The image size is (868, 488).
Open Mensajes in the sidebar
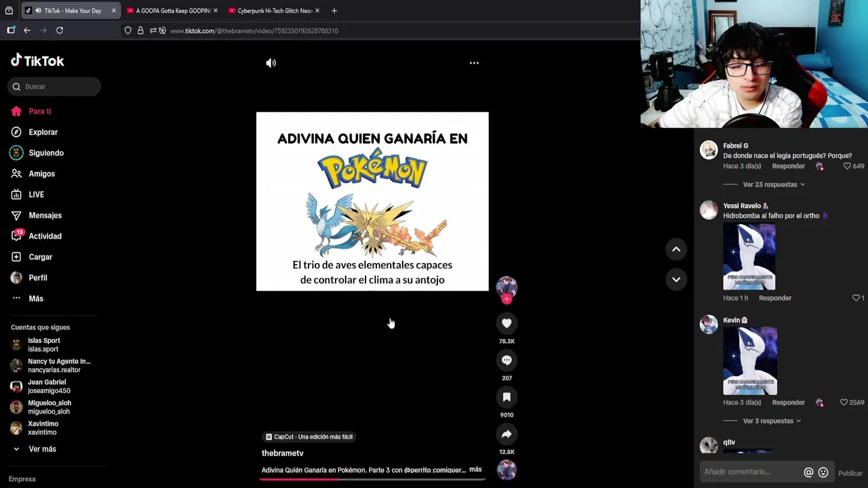(x=36, y=216)
